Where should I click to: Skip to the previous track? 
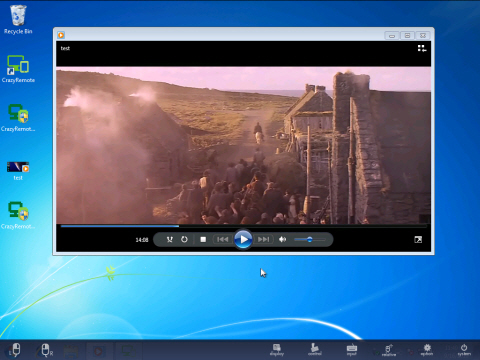click(x=222, y=239)
